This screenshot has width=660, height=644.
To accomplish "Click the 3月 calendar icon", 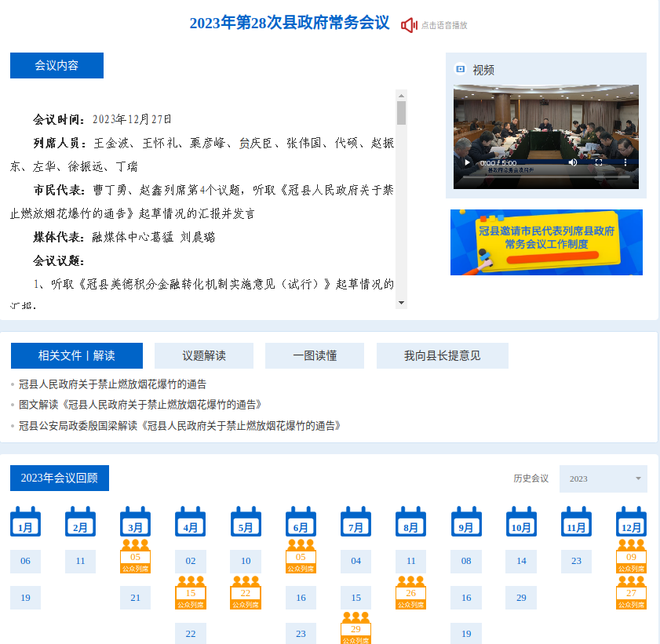I will (x=135, y=522).
